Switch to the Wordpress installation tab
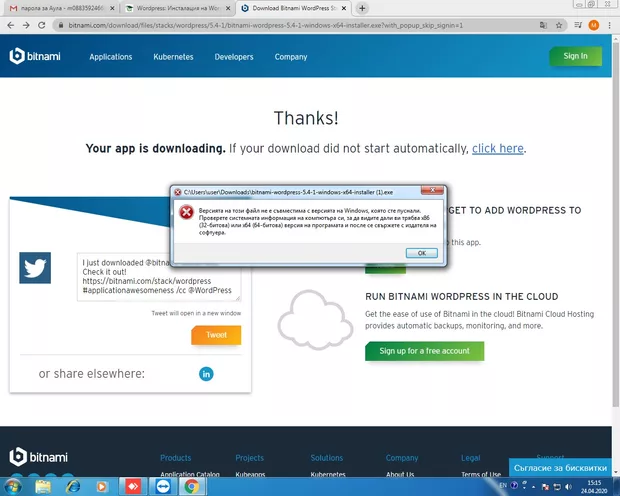620x496 pixels. tap(177, 8)
